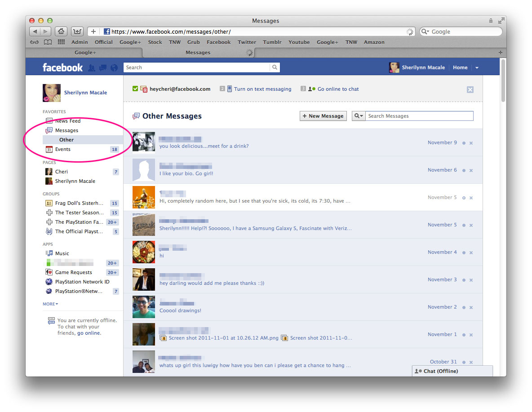This screenshot has height=412, width=532.
Task: Click the New Message button
Action: [323, 116]
